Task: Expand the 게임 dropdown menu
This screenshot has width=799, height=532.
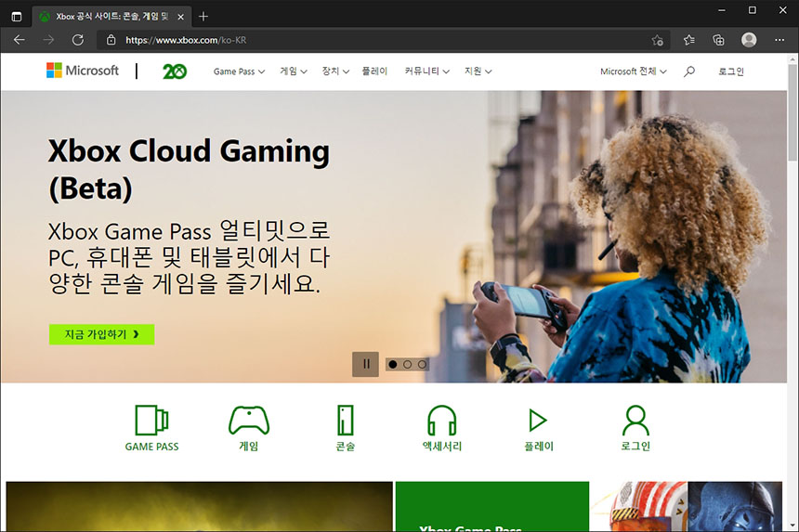Action: tap(294, 71)
